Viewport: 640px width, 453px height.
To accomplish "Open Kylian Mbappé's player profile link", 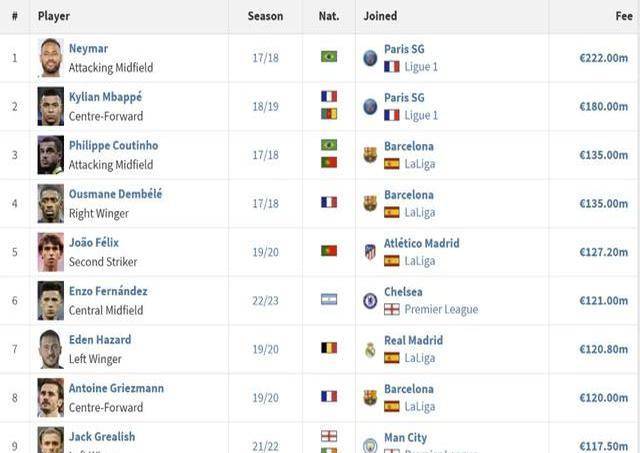I will pyautogui.click(x=105, y=97).
